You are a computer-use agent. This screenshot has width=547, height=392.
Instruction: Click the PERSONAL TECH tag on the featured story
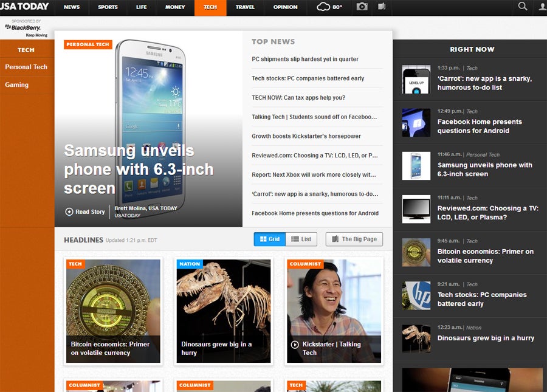88,44
